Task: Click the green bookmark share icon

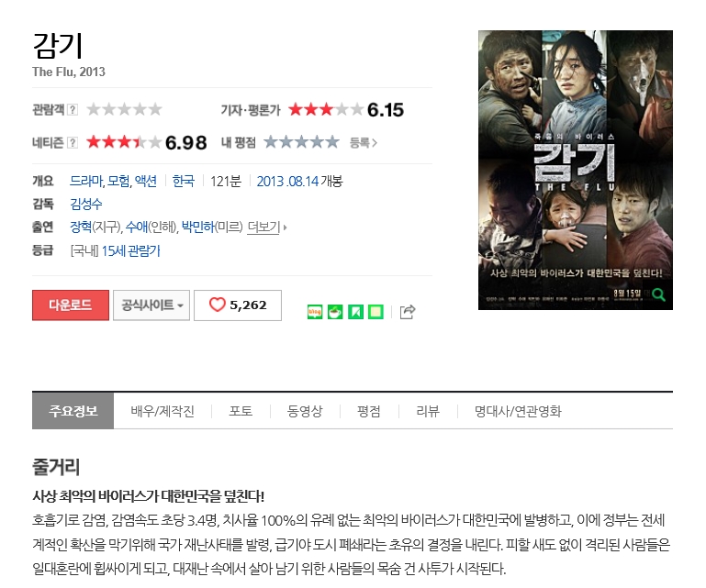Action: [x=355, y=311]
